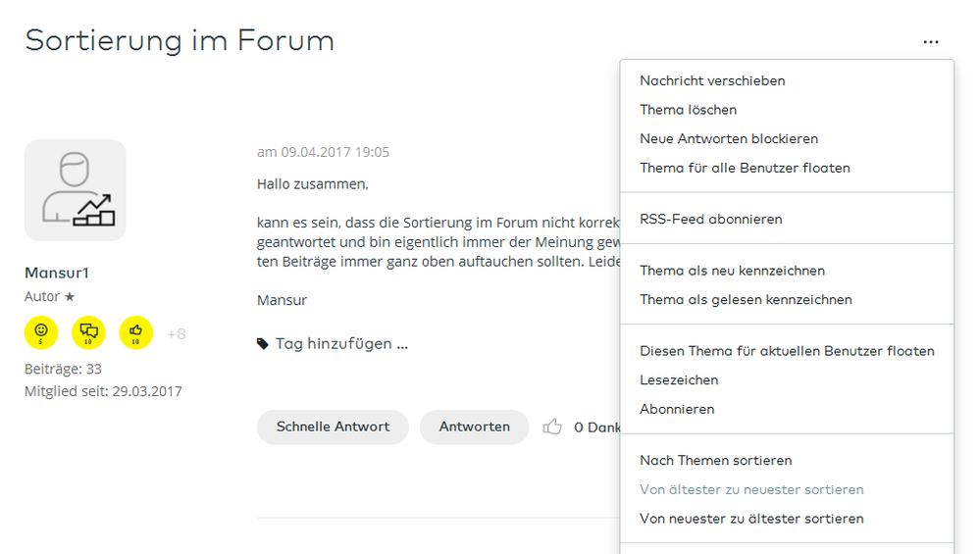Click the Autor ★ rank label

49,297
